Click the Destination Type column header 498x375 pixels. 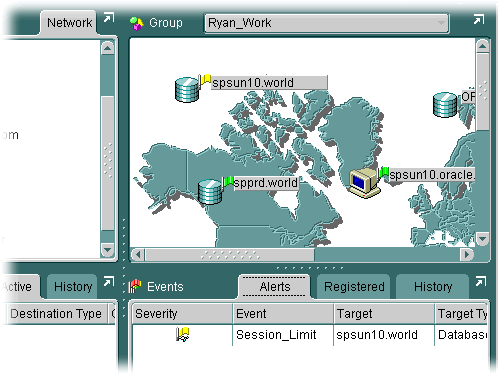click(x=56, y=314)
